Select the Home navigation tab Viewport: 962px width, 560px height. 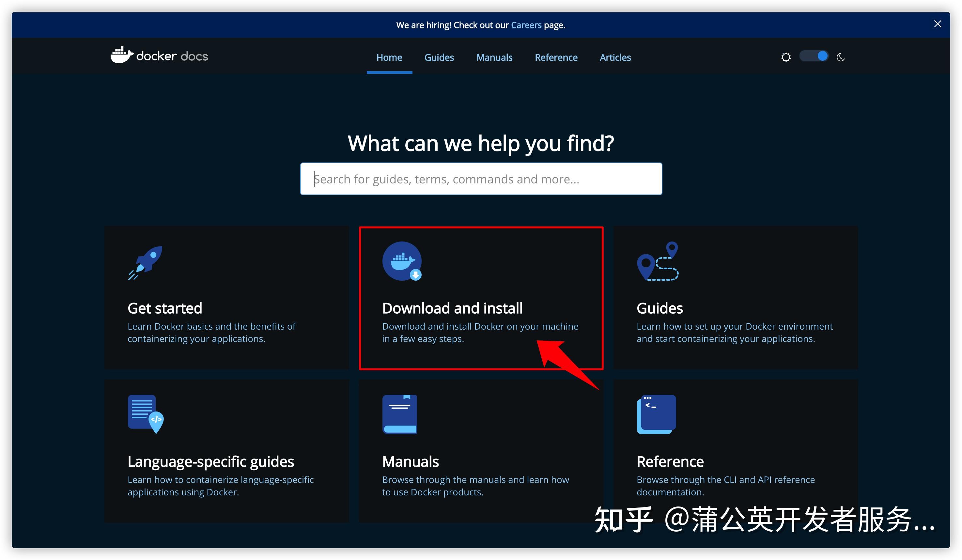pyautogui.click(x=389, y=58)
